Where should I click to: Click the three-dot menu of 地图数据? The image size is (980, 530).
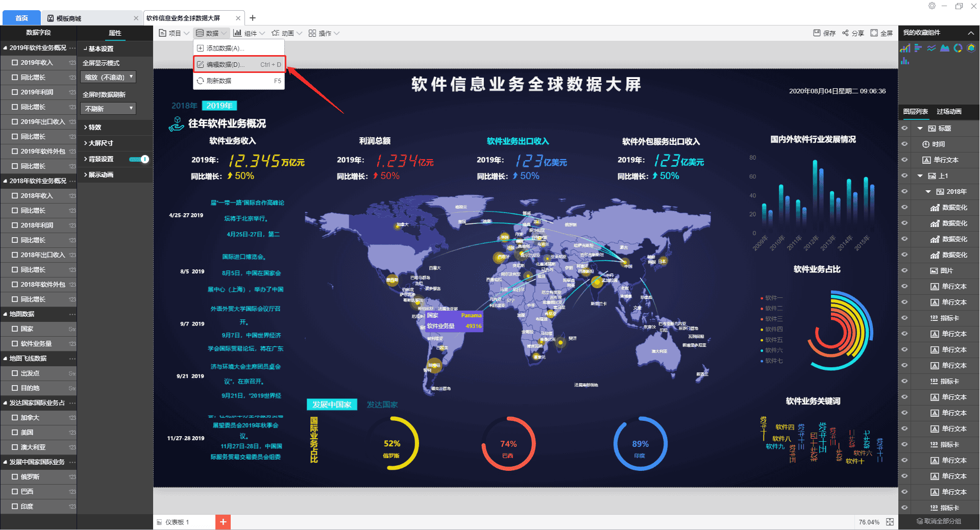pos(72,314)
